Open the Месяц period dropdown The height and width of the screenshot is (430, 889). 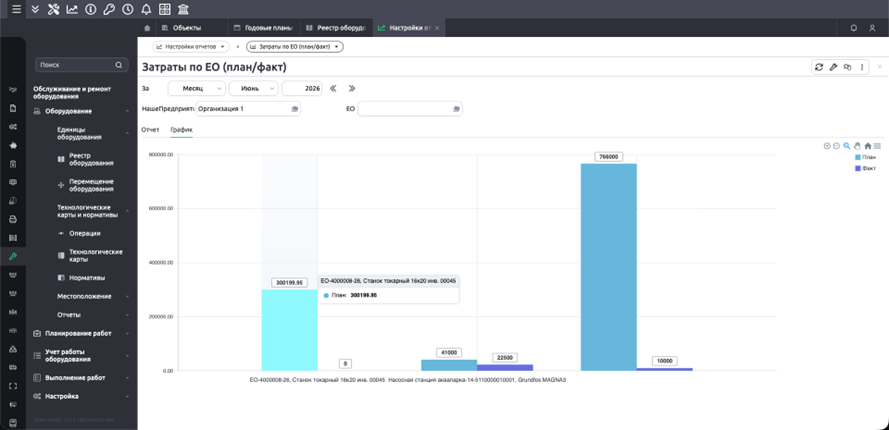196,88
